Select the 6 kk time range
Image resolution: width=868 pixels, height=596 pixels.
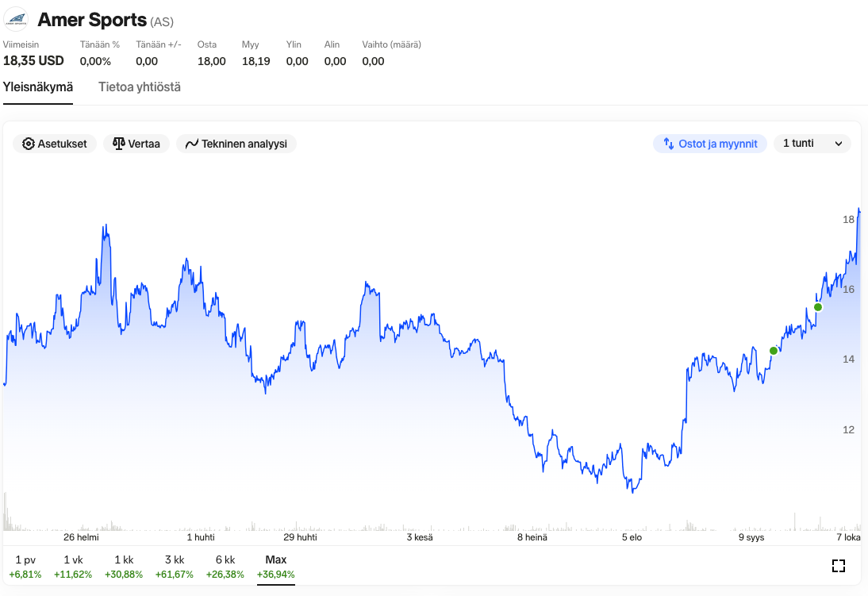[225, 567]
